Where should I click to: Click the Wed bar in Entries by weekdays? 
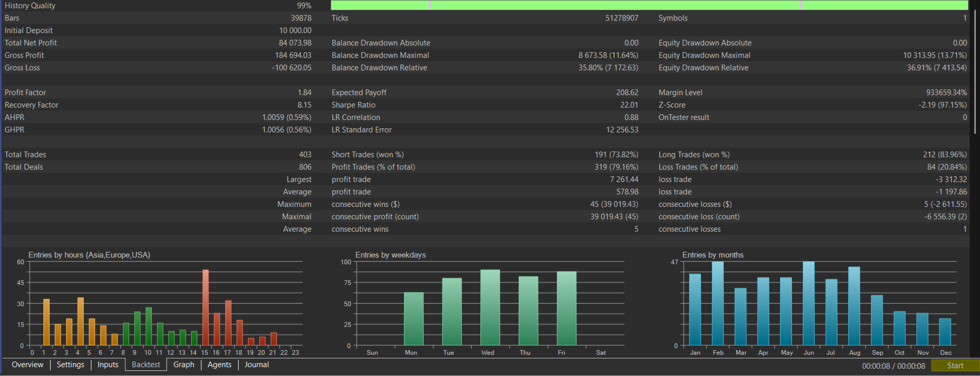(x=490, y=307)
